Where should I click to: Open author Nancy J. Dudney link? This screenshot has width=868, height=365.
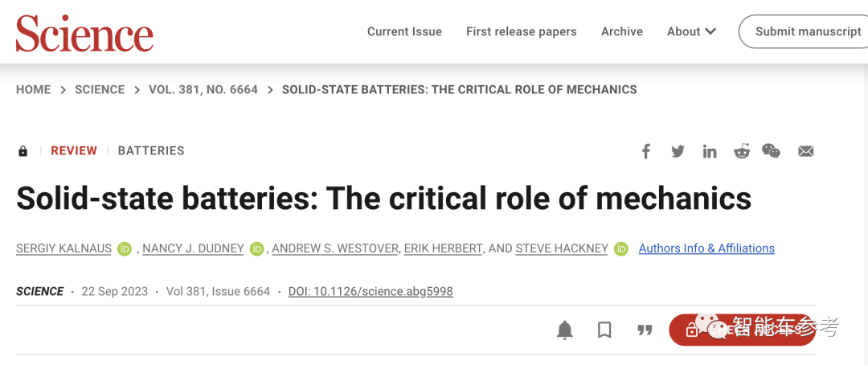click(x=193, y=248)
